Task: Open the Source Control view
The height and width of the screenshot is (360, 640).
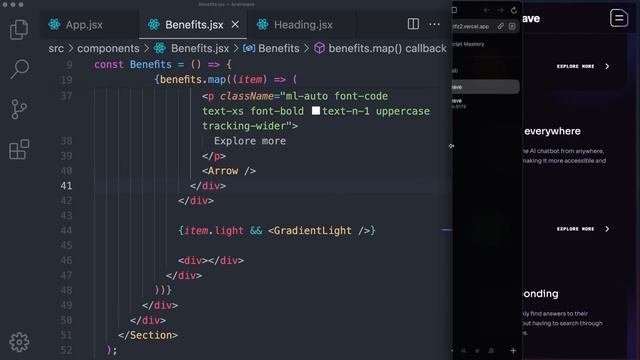Action: [x=19, y=109]
